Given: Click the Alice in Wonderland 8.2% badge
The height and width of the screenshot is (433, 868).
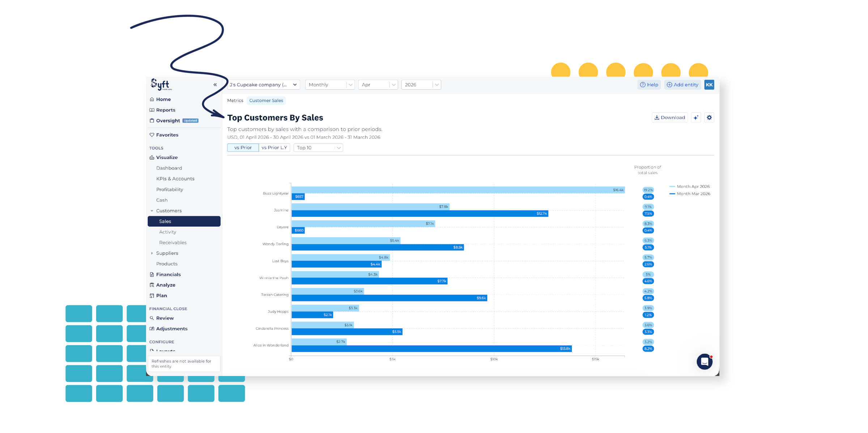Looking at the screenshot, I should pos(648,349).
